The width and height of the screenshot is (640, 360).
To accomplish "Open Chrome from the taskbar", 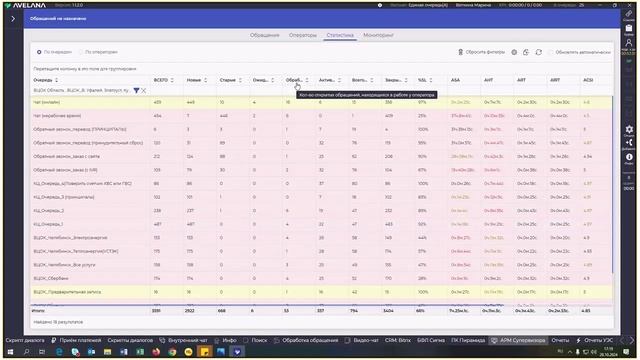I will click(172, 351).
